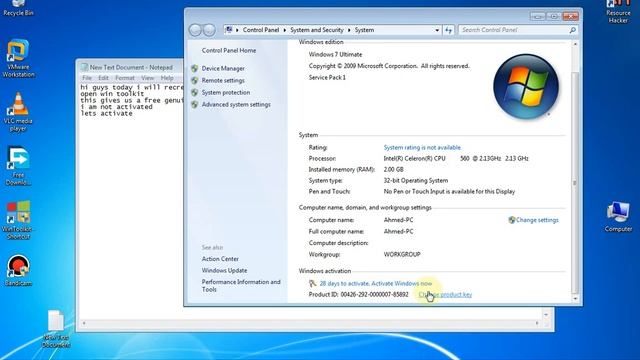Click the refresh button beside address bar
Screen dimensions: 640x360
click(449, 30)
